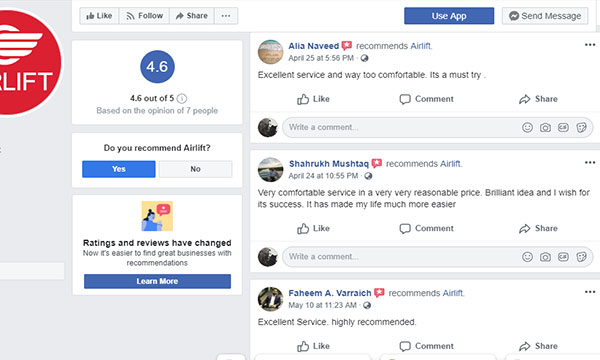600x360 pixels.
Task: Like Alia Naveed's recommendation post
Action: click(313, 99)
